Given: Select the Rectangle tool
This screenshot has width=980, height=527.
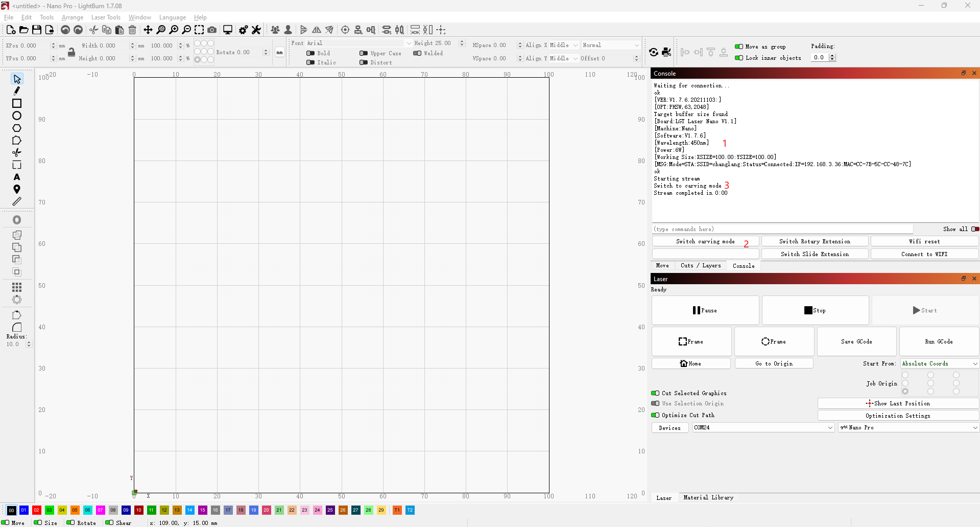Looking at the screenshot, I should pyautogui.click(x=16, y=103).
